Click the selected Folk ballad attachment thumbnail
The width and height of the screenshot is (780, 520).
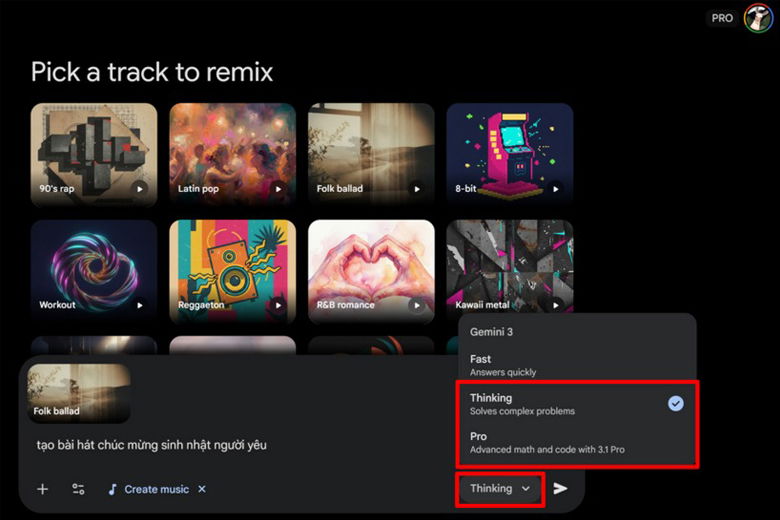coord(79,392)
